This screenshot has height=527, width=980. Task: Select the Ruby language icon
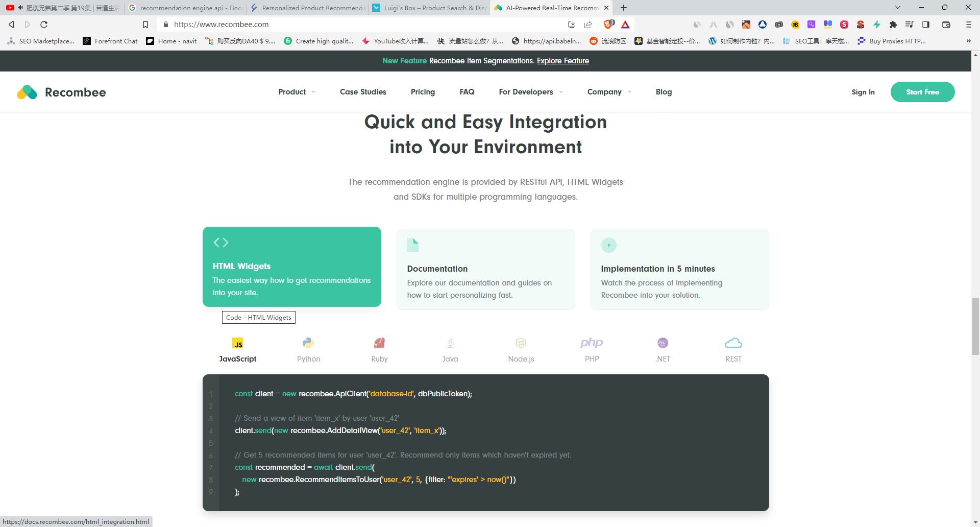379,343
